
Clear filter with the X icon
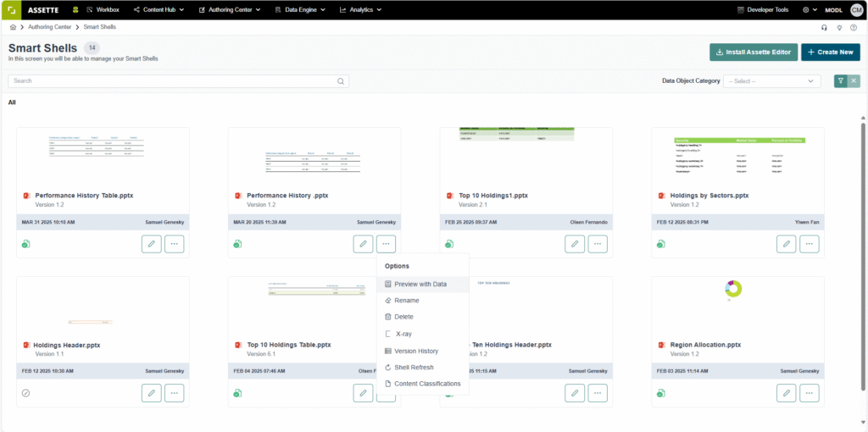tap(854, 80)
